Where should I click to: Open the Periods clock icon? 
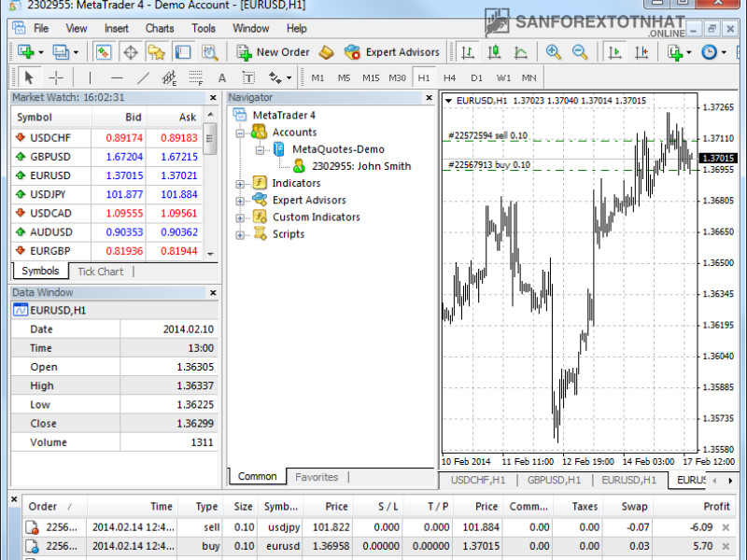coord(710,52)
